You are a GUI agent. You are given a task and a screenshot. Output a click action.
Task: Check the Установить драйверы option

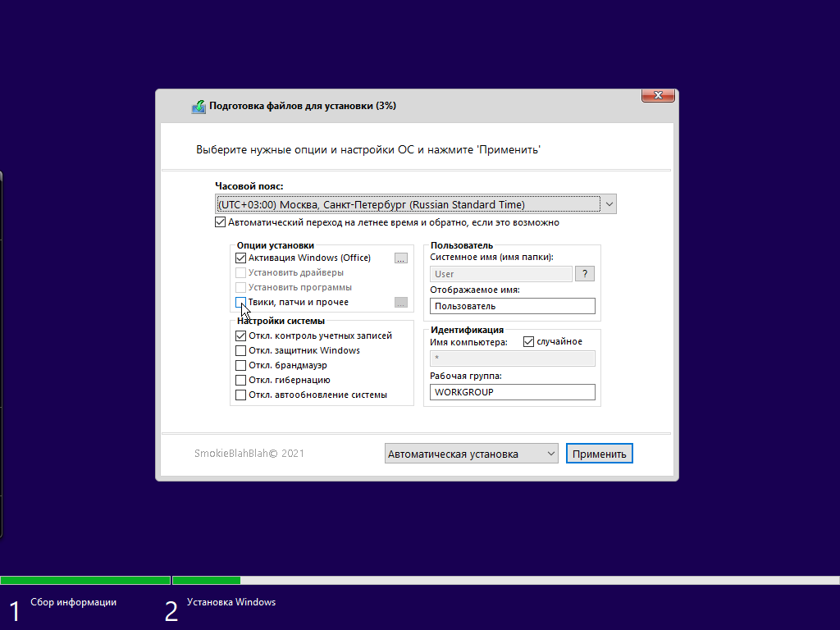[240, 272]
